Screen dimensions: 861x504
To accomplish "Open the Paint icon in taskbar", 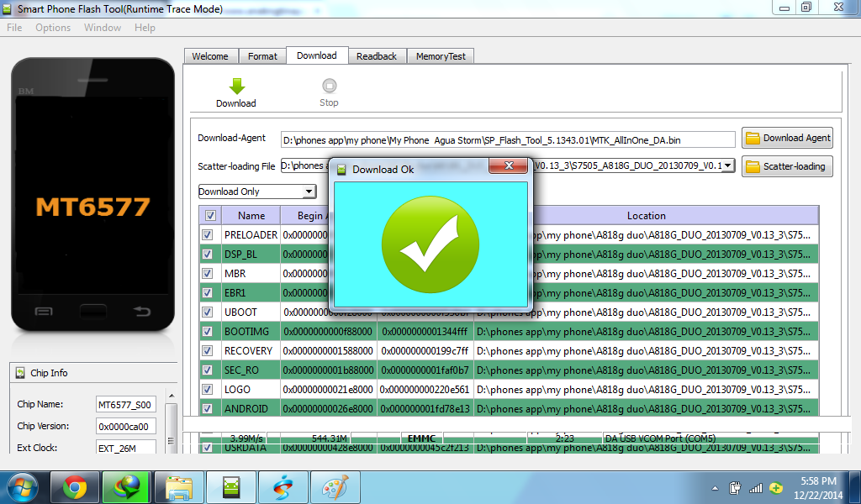I will 335,487.
